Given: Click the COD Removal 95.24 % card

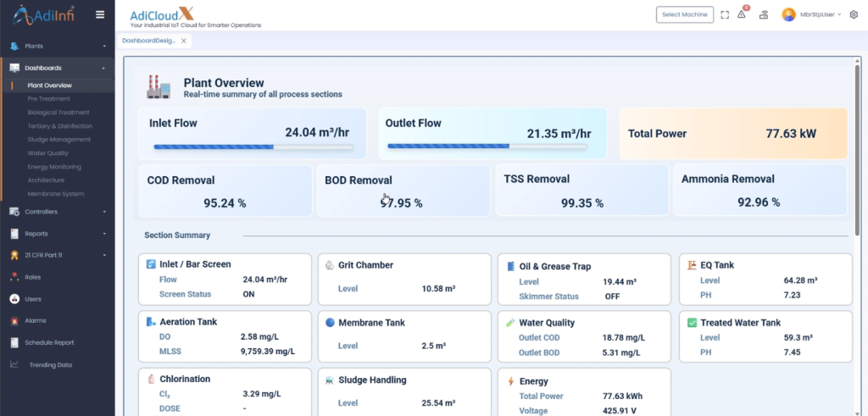Looking at the screenshot, I should click(225, 191).
